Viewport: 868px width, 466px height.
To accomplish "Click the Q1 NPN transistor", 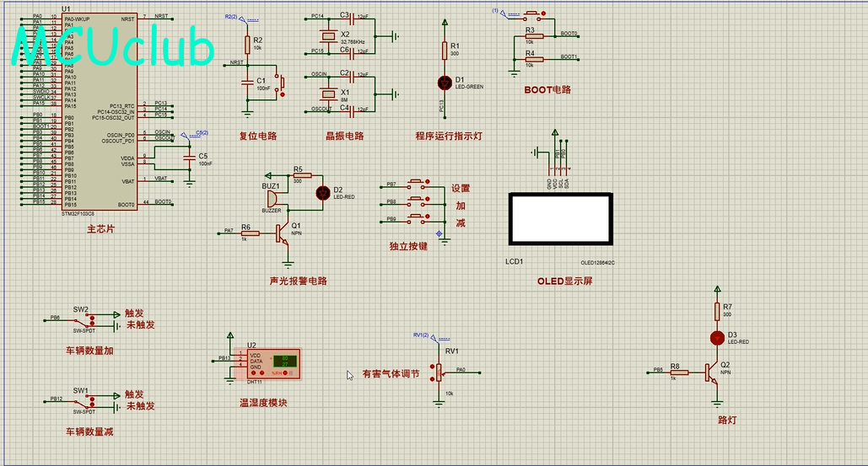I will pos(283,233).
